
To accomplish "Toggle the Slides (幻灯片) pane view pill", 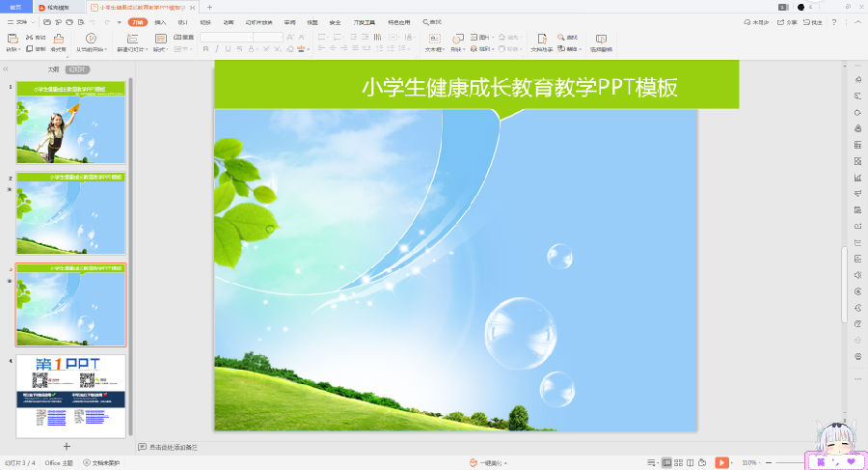I will [77, 69].
